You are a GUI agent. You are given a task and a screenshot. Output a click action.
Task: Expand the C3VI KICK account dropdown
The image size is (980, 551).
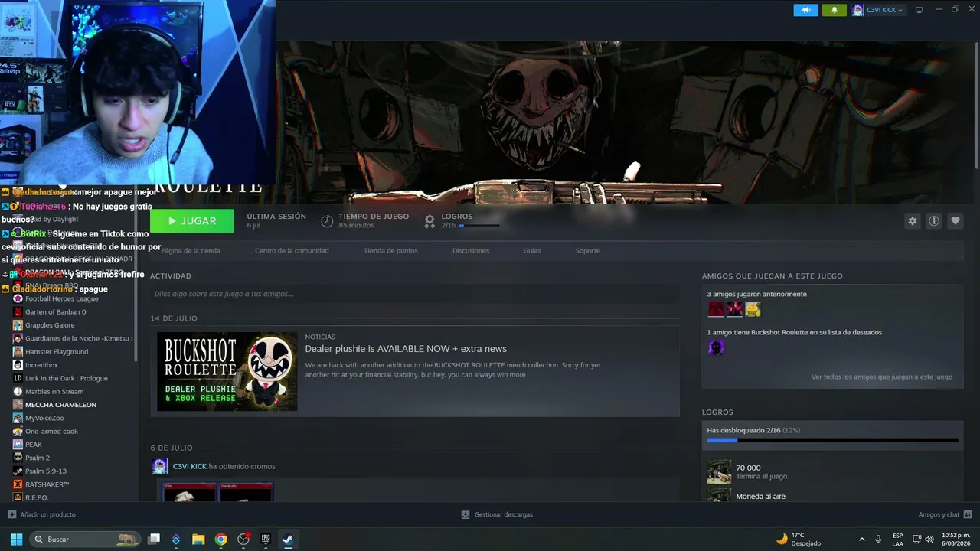pyautogui.click(x=878, y=10)
